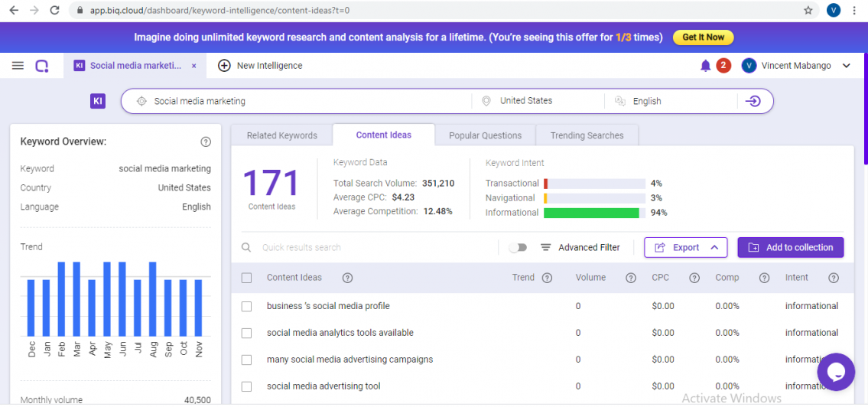Click Monthly volume value 40,500
The image size is (868, 407).
pos(197,400)
